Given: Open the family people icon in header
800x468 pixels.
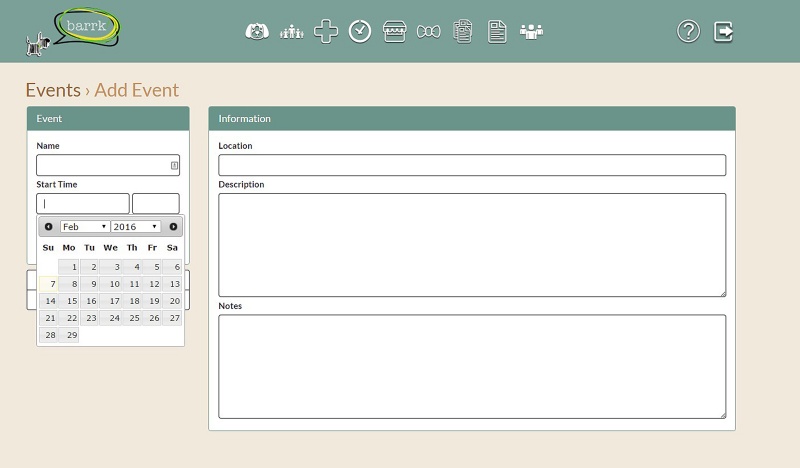Looking at the screenshot, I should click(291, 32).
